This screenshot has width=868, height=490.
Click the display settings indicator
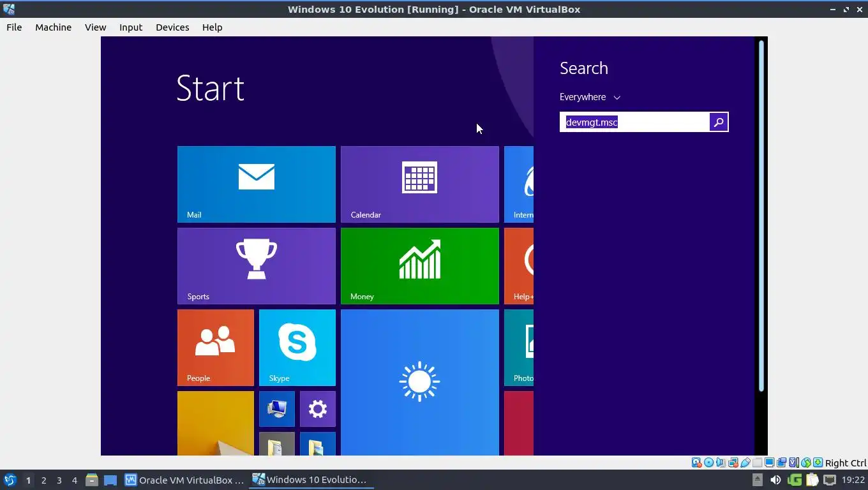770,463
